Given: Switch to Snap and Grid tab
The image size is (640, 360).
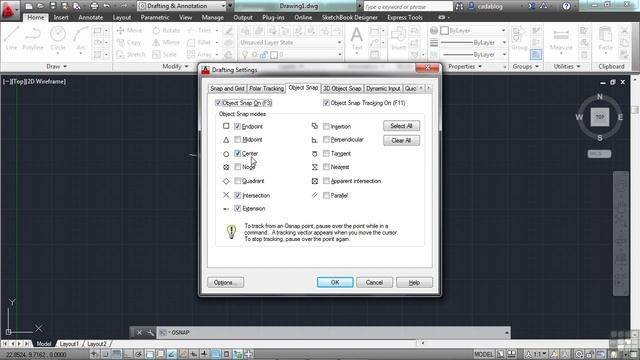Looking at the screenshot, I should click(227, 89).
